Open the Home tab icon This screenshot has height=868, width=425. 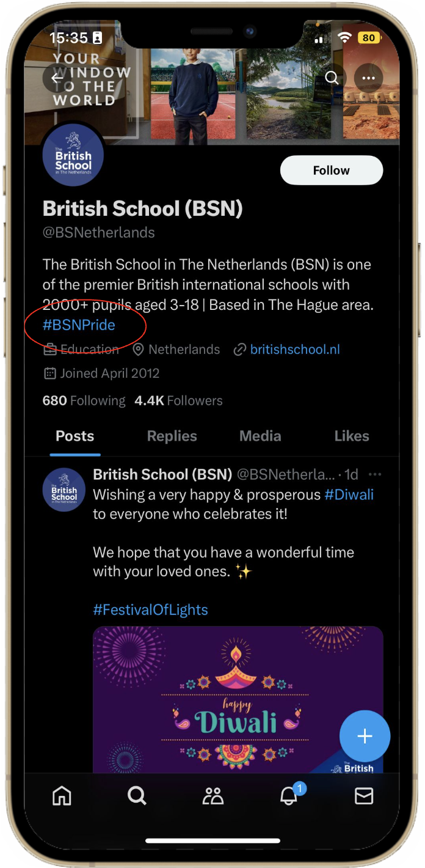point(62,795)
